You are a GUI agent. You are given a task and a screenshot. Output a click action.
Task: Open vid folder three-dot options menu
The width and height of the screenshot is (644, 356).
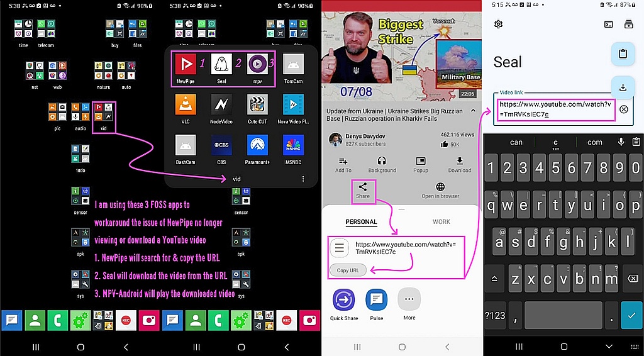(303, 179)
